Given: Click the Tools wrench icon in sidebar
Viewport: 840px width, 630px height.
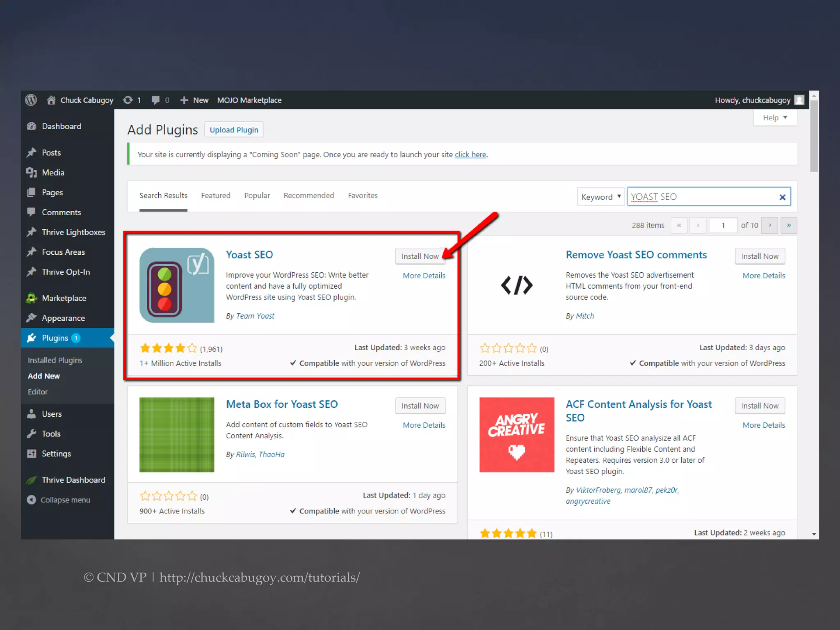Looking at the screenshot, I should click(x=32, y=434).
